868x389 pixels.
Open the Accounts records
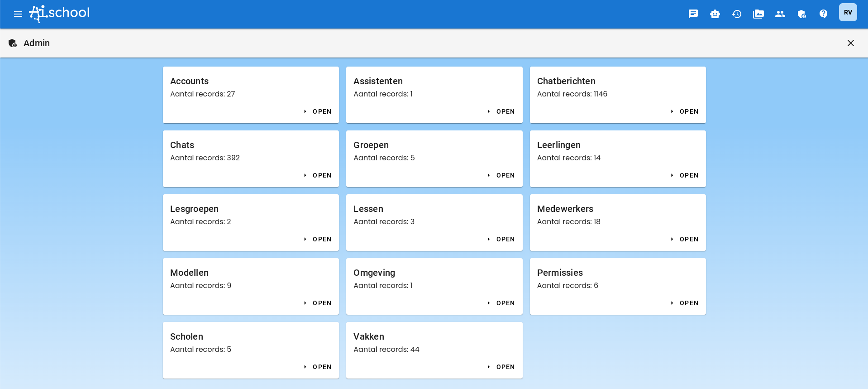(x=318, y=111)
